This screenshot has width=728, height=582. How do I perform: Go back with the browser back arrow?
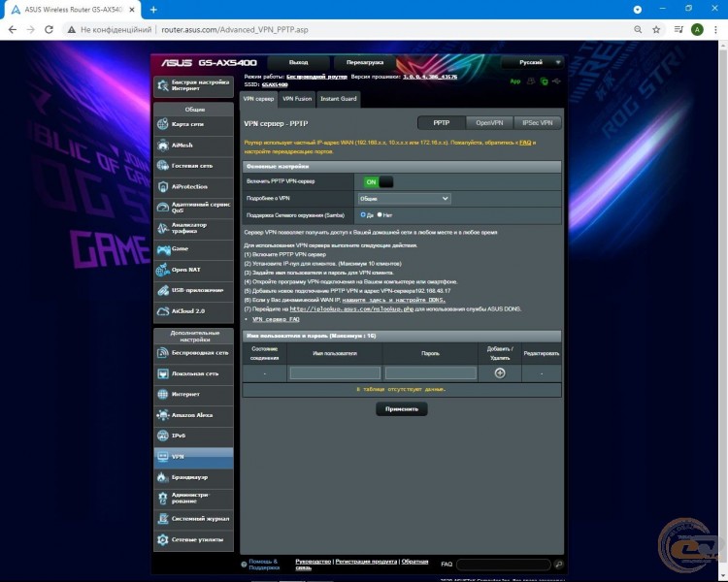(x=13, y=30)
